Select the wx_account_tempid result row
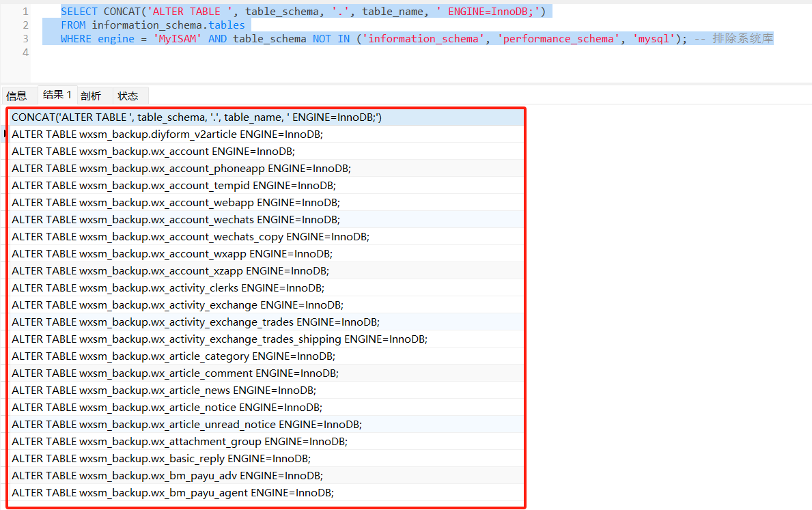 [267, 186]
